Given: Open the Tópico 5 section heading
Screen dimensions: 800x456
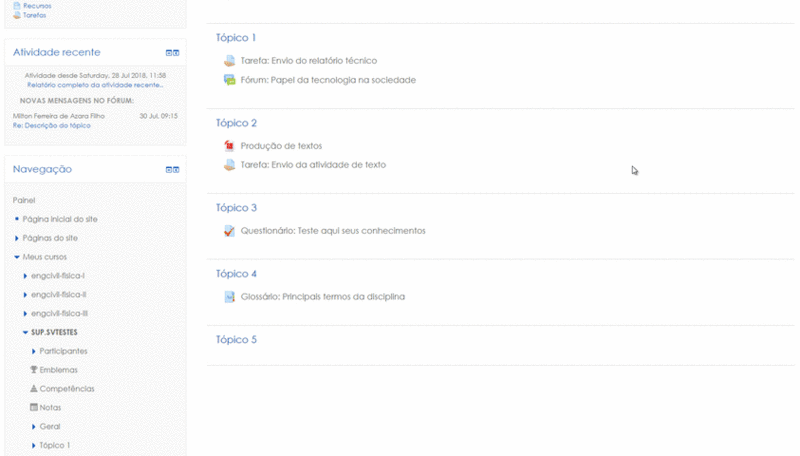Looking at the screenshot, I should 236,340.
